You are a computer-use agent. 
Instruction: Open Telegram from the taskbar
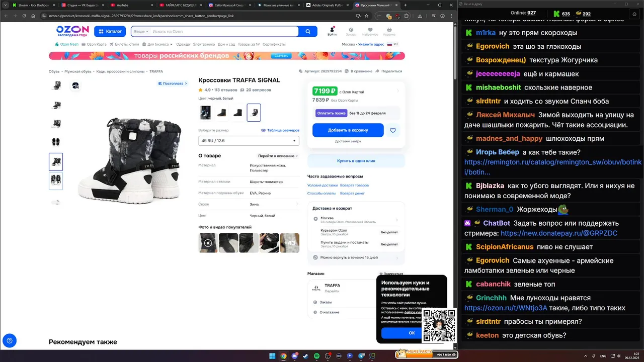click(361, 356)
